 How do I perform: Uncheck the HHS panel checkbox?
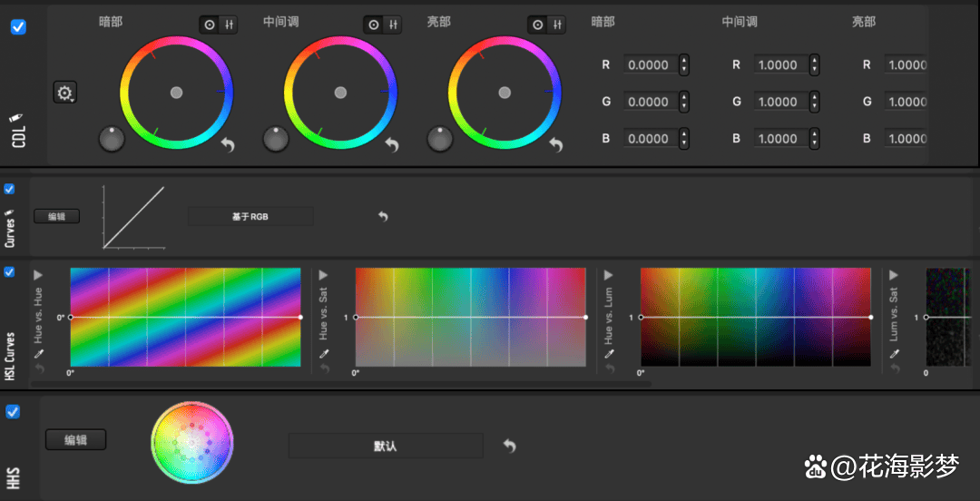coord(13,412)
